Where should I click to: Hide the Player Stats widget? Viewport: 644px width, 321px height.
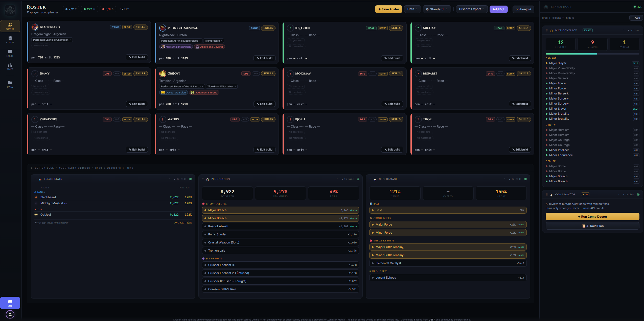pyautogui.click(x=191, y=179)
